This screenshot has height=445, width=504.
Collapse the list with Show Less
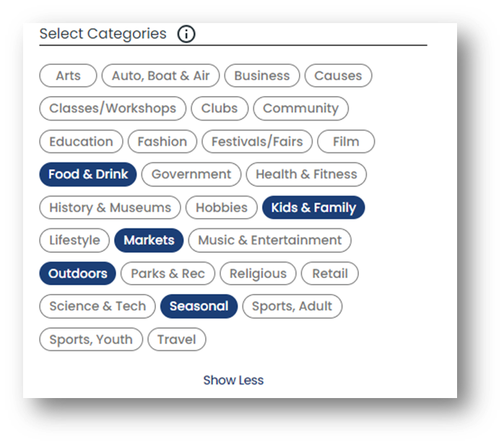(x=233, y=381)
